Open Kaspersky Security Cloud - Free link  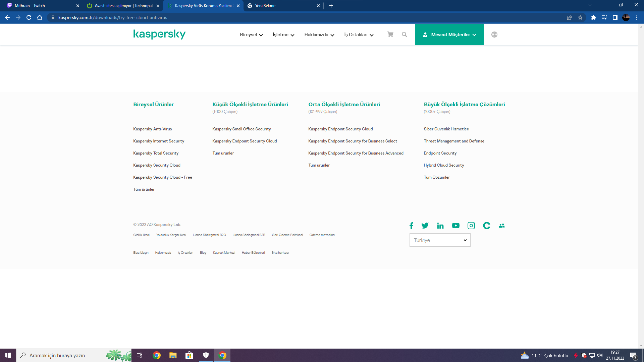coord(162,177)
